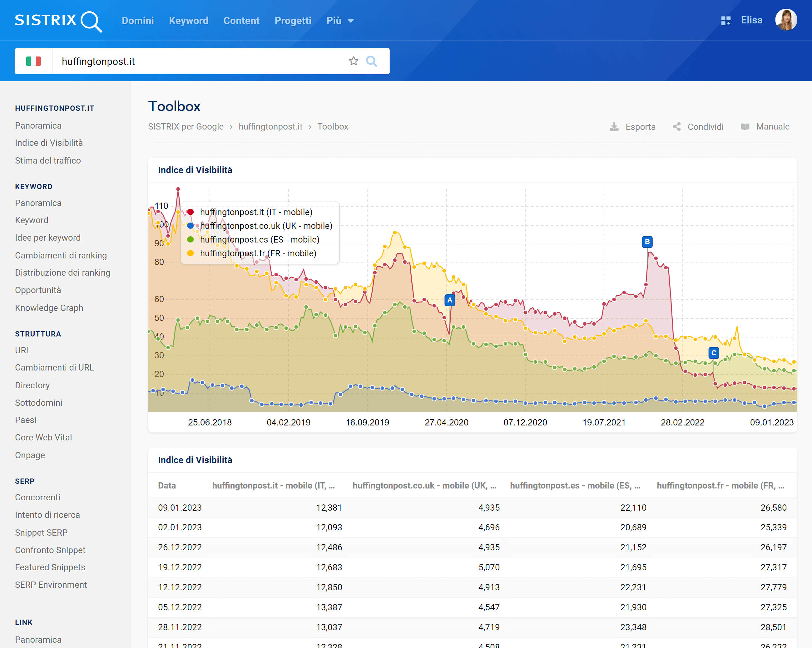Open Snippet SERP

pyautogui.click(x=42, y=533)
